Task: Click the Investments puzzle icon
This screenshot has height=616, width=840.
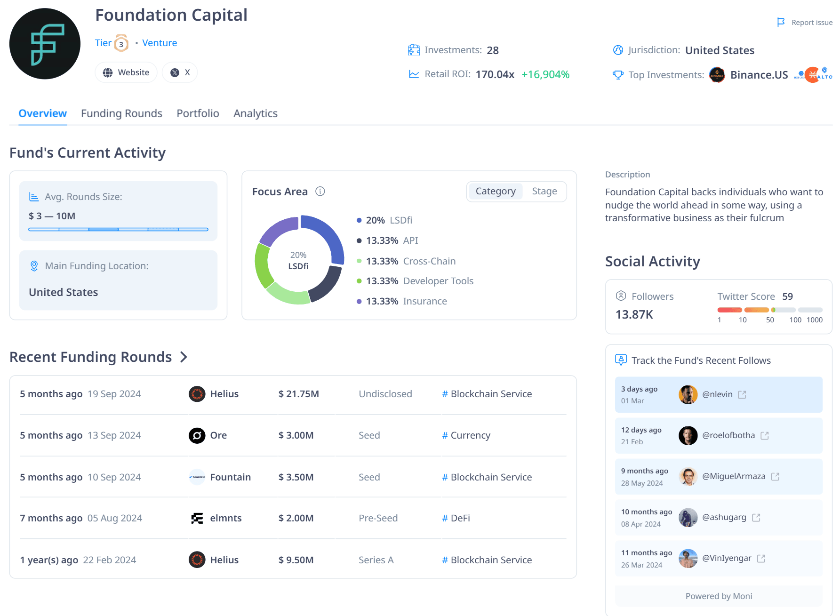Action: [x=414, y=50]
